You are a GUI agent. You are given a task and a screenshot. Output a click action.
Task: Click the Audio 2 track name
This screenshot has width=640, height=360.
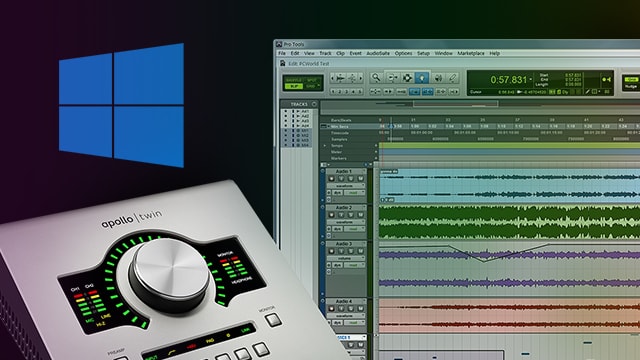click(344, 208)
